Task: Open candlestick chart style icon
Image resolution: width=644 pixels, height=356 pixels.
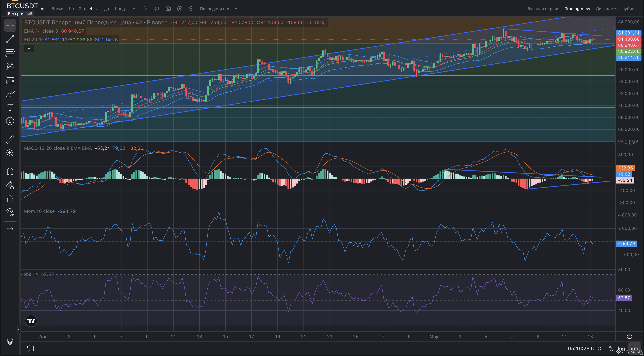Action: pyautogui.click(x=157, y=9)
